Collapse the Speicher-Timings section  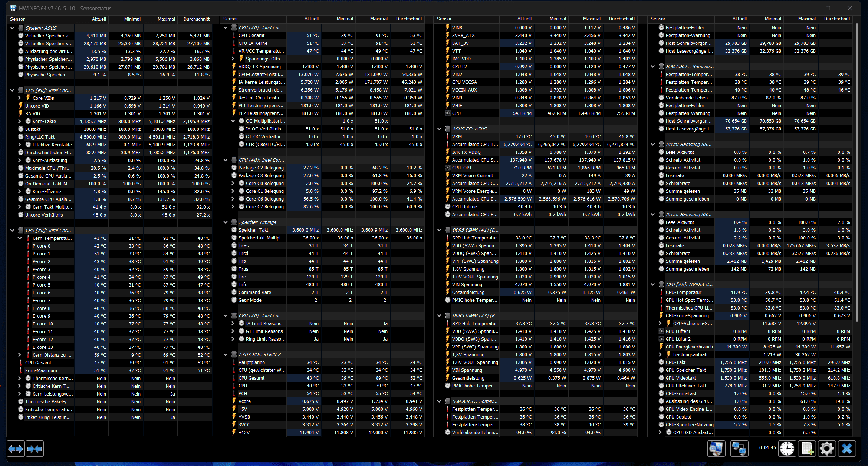[x=226, y=222]
